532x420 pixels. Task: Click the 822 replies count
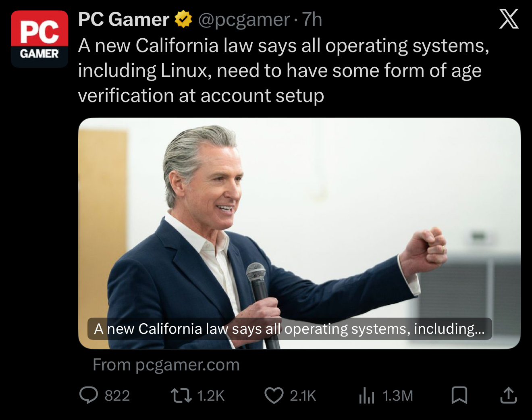point(117,395)
